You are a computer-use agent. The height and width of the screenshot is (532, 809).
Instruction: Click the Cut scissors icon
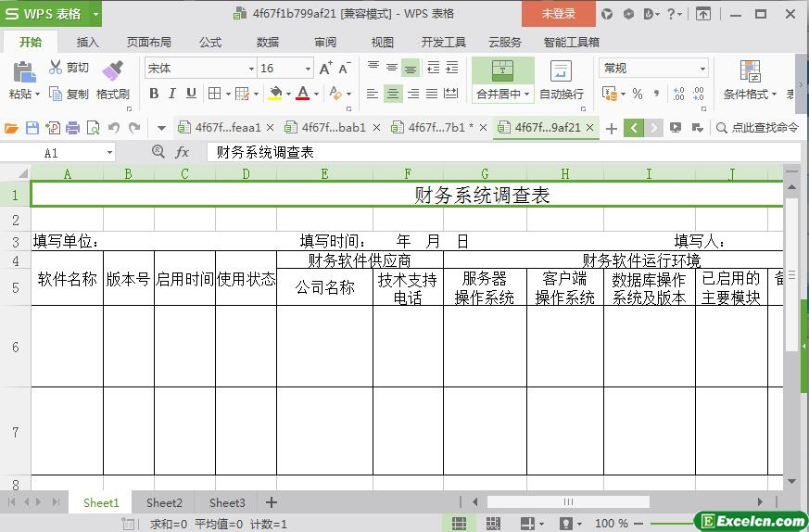pos(56,68)
